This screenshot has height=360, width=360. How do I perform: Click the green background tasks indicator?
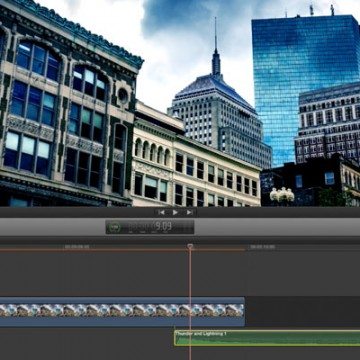click(x=114, y=227)
